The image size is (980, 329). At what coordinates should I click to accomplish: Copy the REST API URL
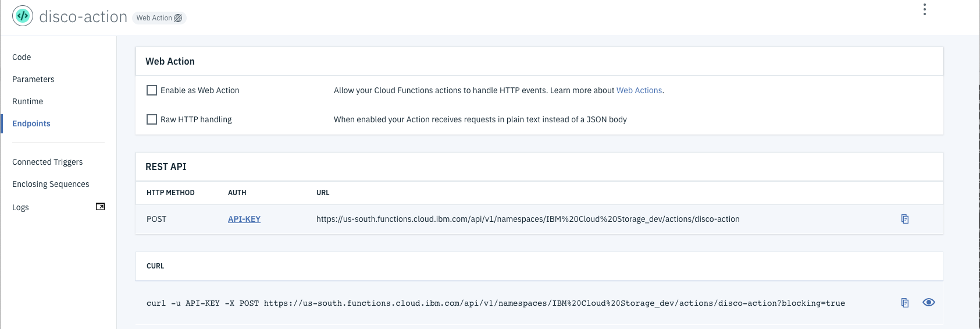pyautogui.click(x=905, y=219)
